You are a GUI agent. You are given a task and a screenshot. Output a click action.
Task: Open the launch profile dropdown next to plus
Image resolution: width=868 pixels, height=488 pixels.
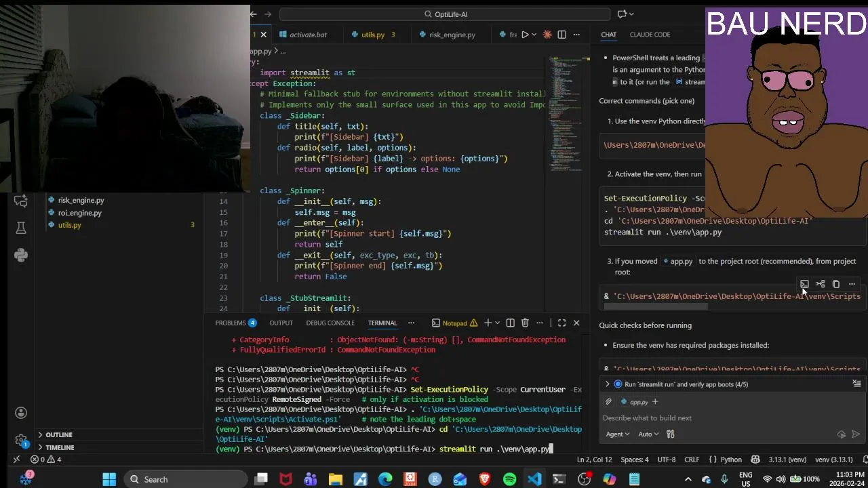point(497,323)
